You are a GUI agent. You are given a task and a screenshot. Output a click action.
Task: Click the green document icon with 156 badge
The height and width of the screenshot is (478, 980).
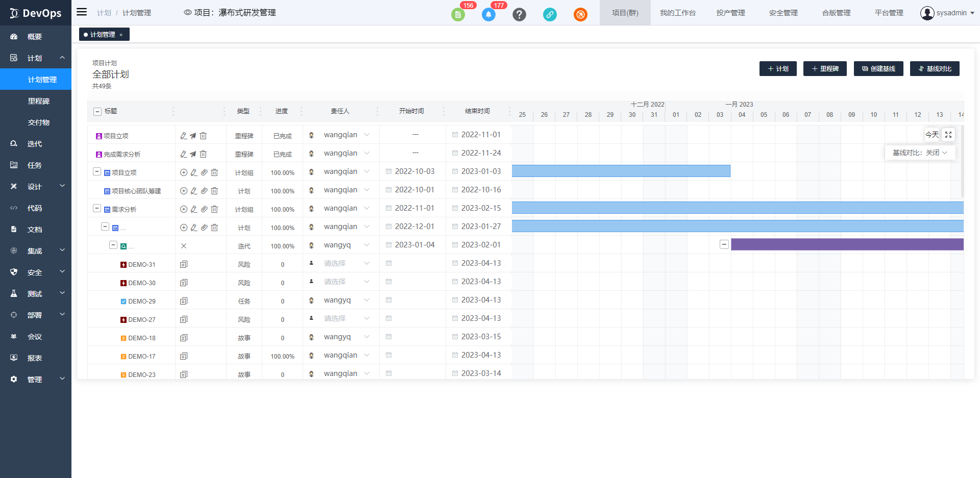tap(458, 14)
